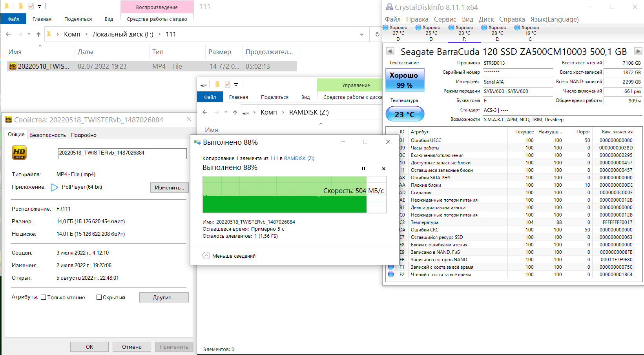The width and height of the screenshot is (644, 355).
Task: Click the file name field in the properties dialog
Action: tap(122, 153)
